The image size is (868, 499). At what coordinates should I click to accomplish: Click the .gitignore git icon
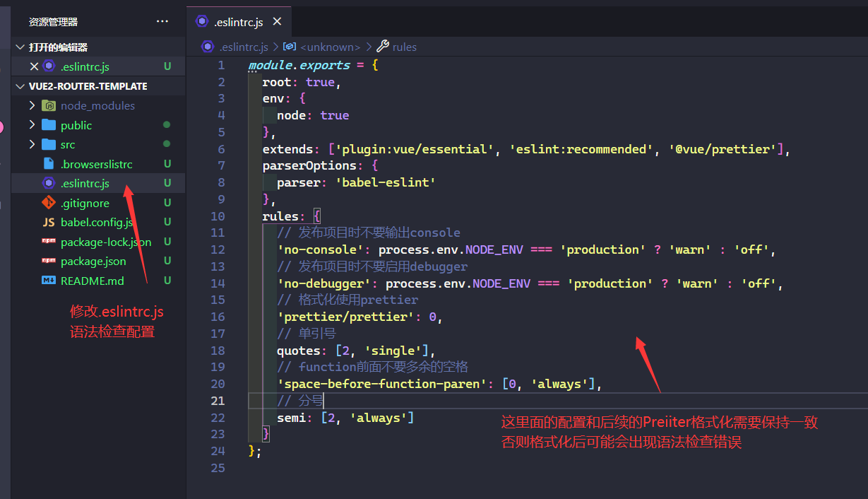click(49, 203)
